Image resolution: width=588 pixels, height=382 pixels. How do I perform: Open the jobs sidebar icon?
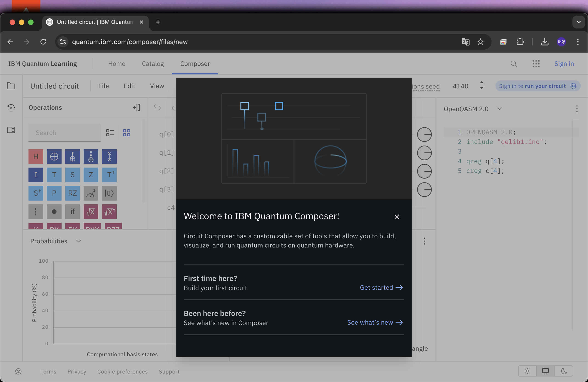[11, 108]
